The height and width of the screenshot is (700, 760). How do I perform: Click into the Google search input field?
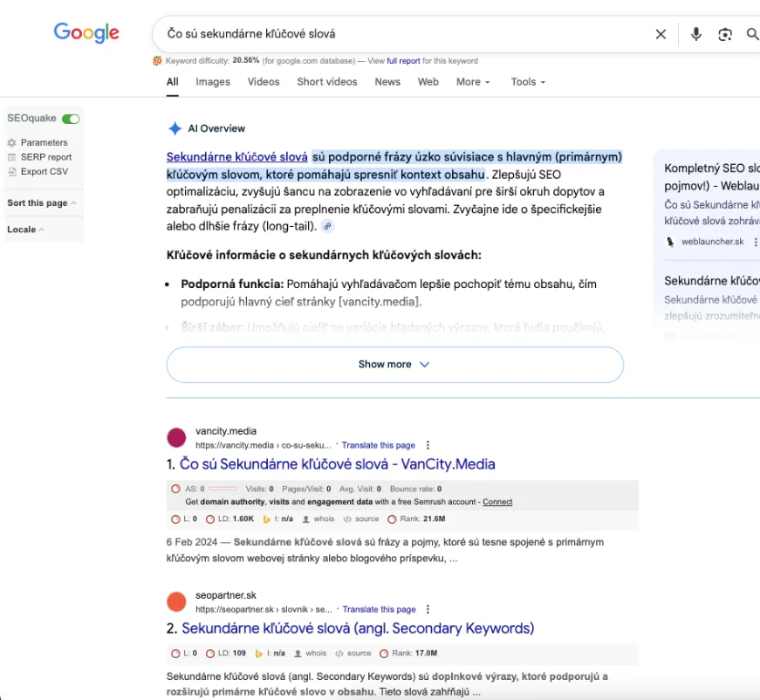[401, 34]
